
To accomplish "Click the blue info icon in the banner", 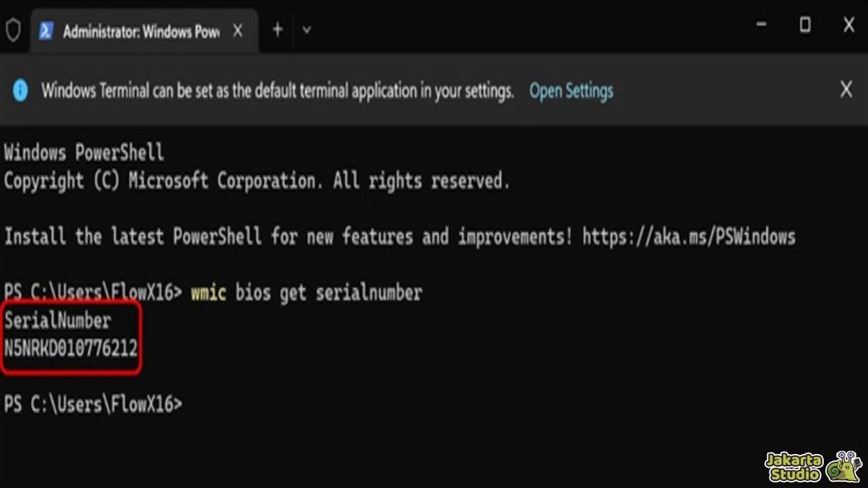I will pos(20,91).
